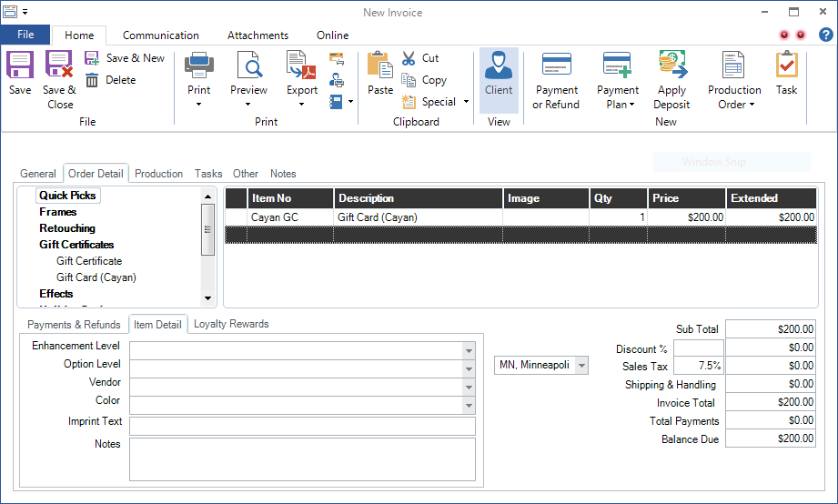Click the Task clipboard checkmark icon
The width and height of the screenshot is (838, 504).
(x=787, y=65)
